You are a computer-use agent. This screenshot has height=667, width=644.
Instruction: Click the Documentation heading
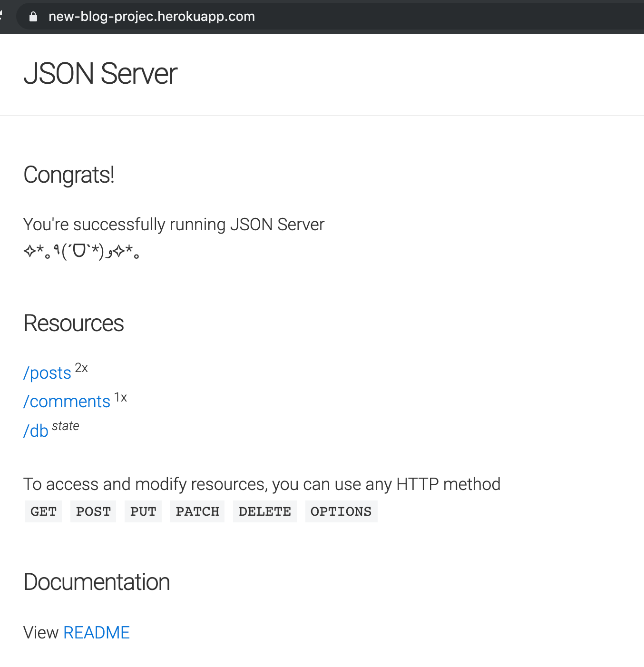pos(97,582)
